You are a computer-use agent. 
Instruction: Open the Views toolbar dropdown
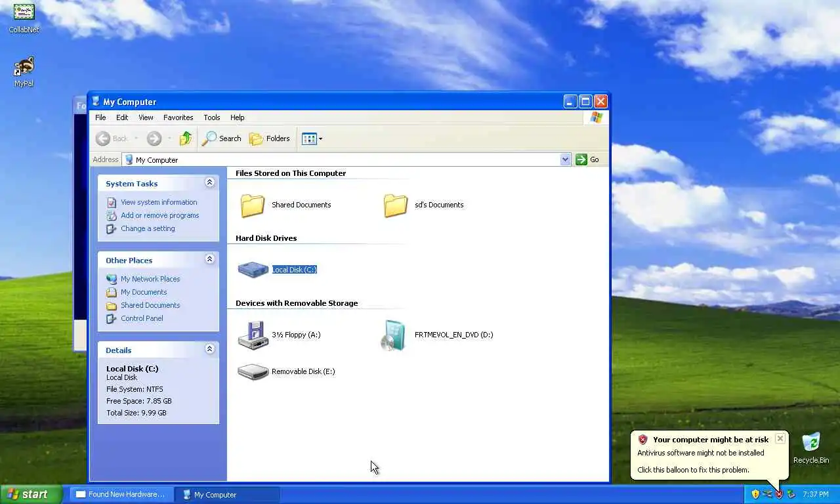pos(312,138)
